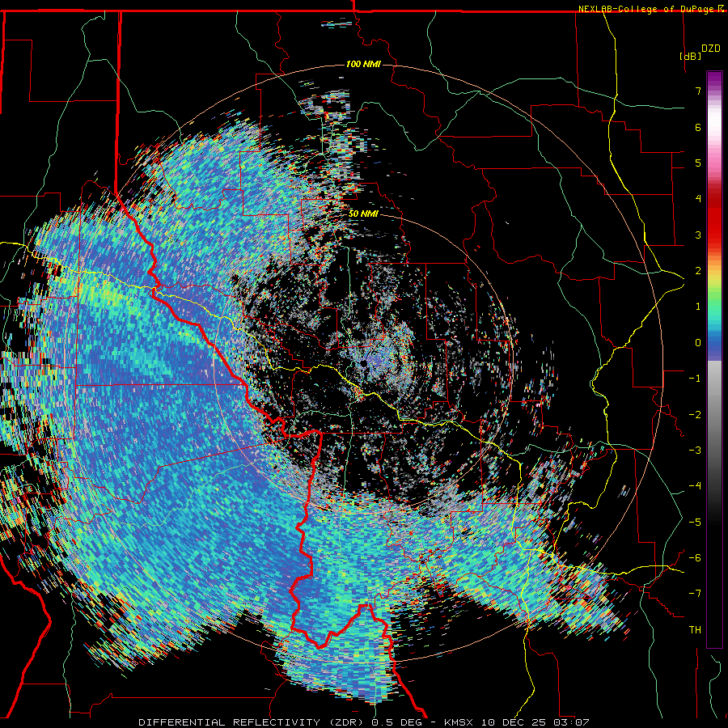Click the legend value 5
728x728 pixels.
(x=698, y=163)
